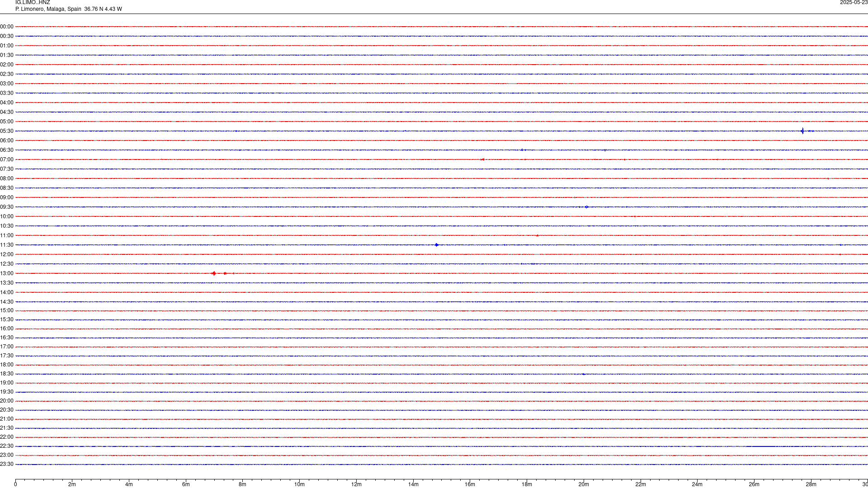The height and width of the screenshot is (488, 868).
Task: Click the 18m tick on the time axis
Action: [527, 484]
